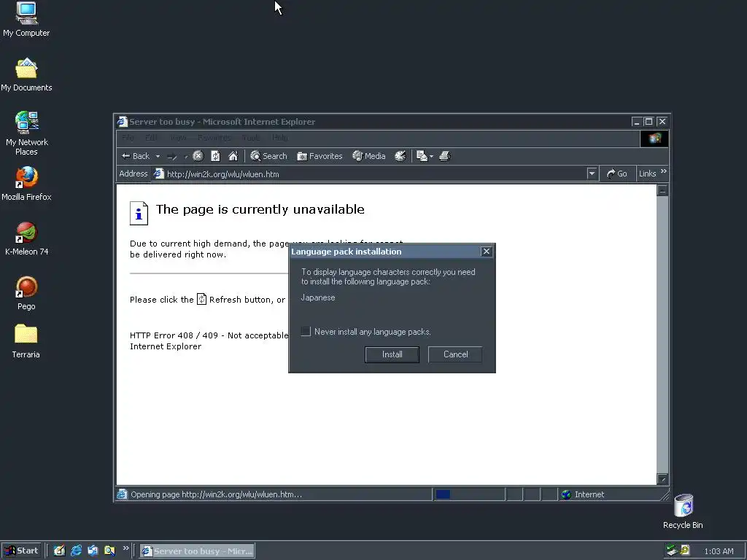Click the Windows logo throbber icon
Image resolution: width=747 pixels, height=560 pixels.
654,139
